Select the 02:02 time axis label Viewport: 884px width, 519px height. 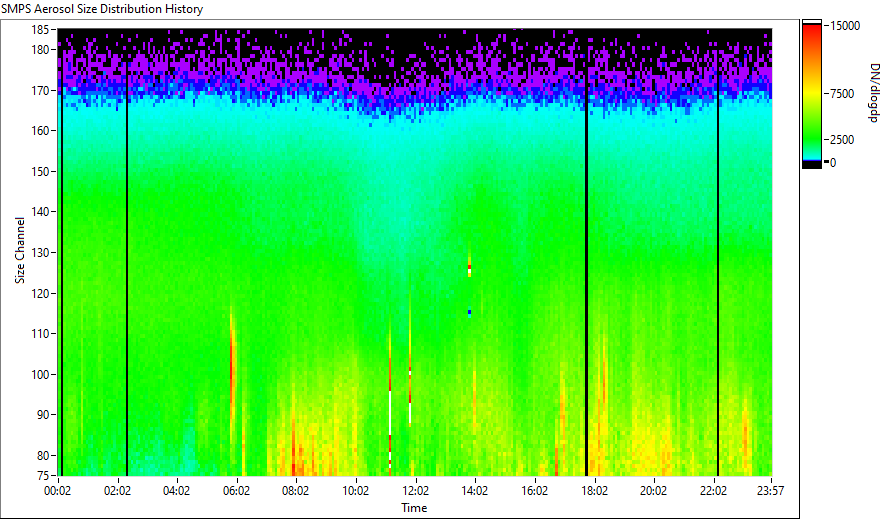tap(117, 491)
